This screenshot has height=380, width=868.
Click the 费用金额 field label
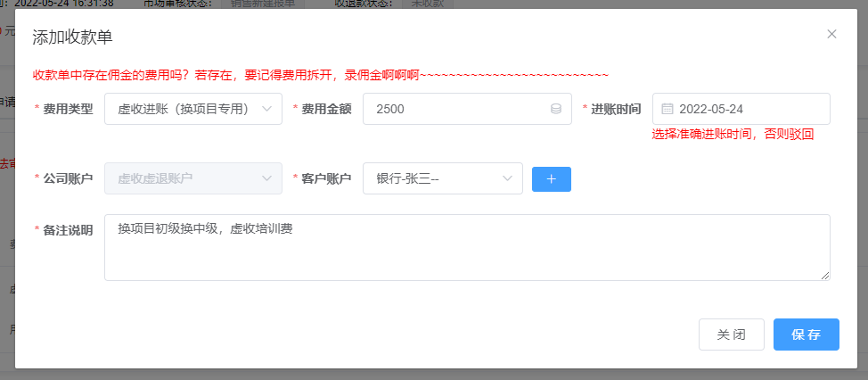tap(326, 109)
